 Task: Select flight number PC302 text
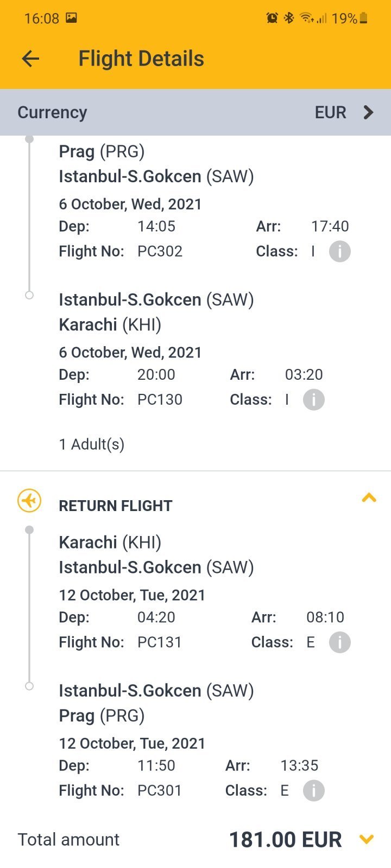pyautogui.click(x=160, y=252)
